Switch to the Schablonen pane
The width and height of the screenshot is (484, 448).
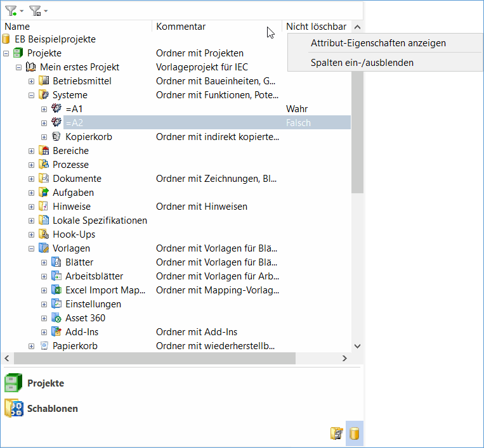point(52,409)
